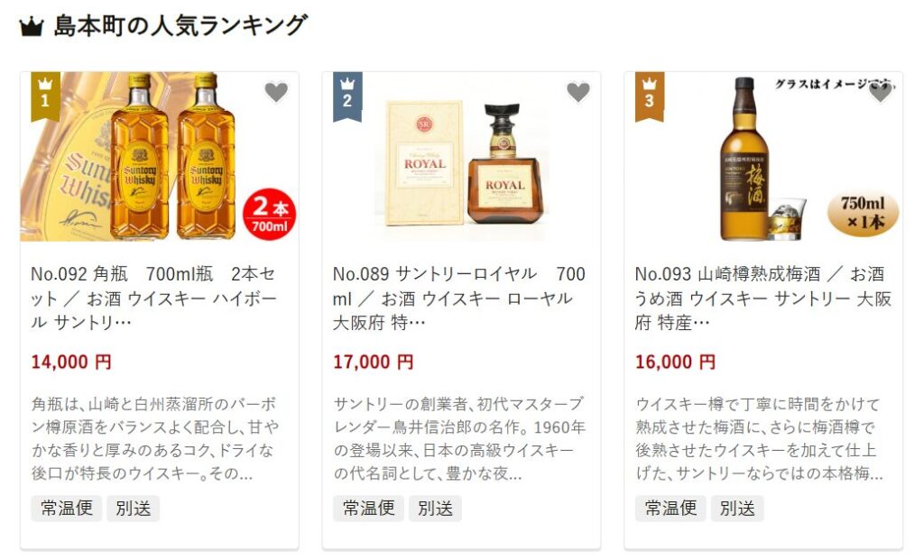924x560 pixels.
Task: Select 常温便 tag on first product
Action: [x=67, y=509]
